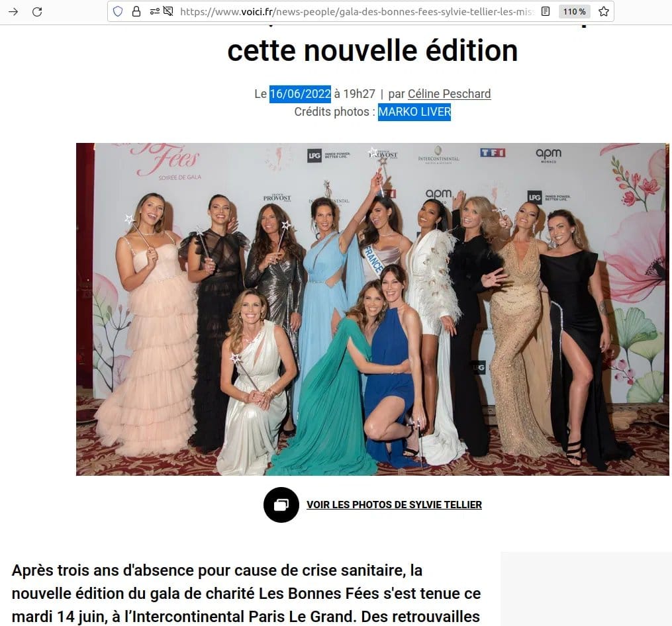672x626 pixels.
Task: Click the Bonnes Fées gala group photo
Action: (x=373, y=309)
